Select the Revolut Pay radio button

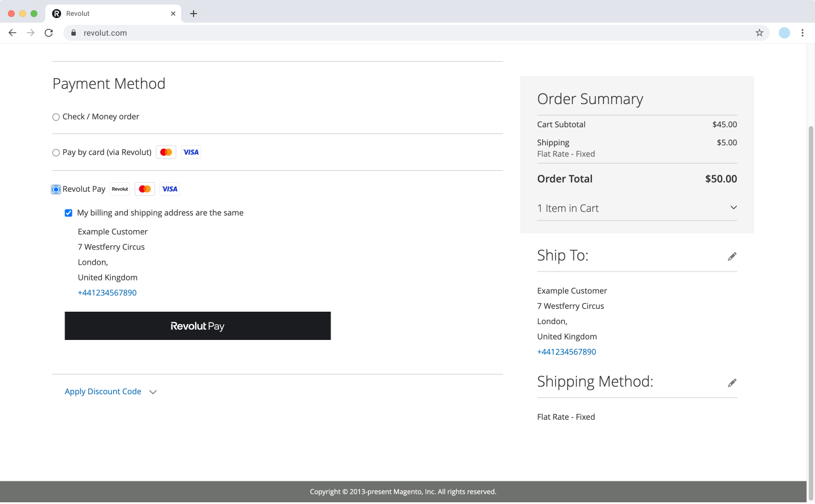(x=56, y=189)
